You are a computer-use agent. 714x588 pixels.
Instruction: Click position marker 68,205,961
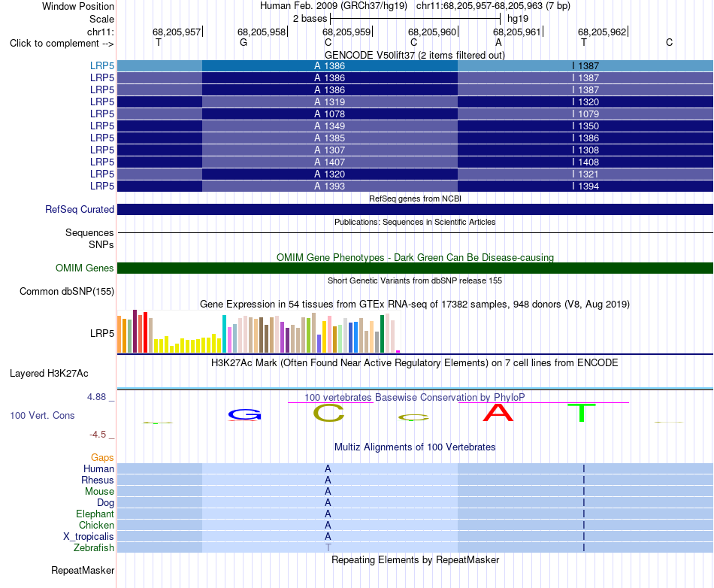click(517, 32)
